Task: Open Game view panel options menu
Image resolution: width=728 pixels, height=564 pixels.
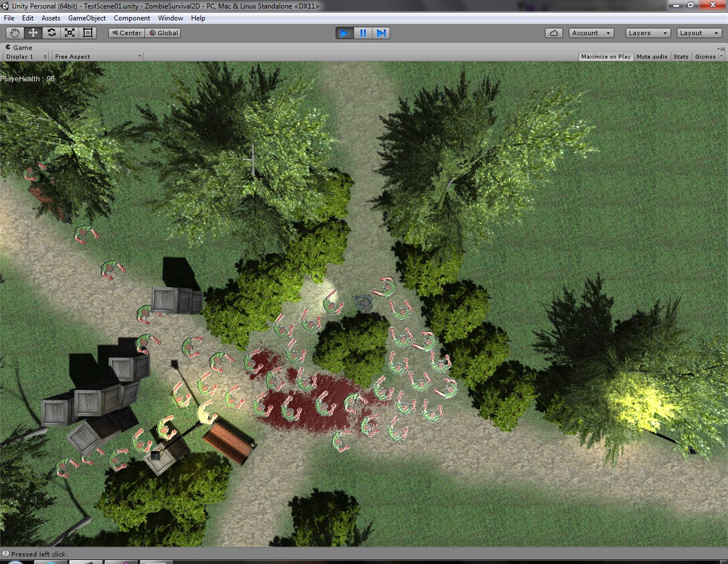Action: [722, 48]
